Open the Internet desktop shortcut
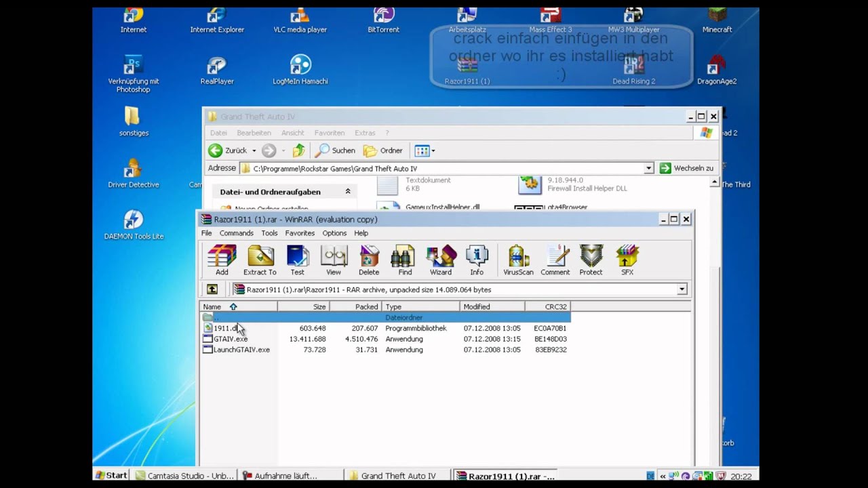Screen dimensions: 868x488 coord(134,20)
